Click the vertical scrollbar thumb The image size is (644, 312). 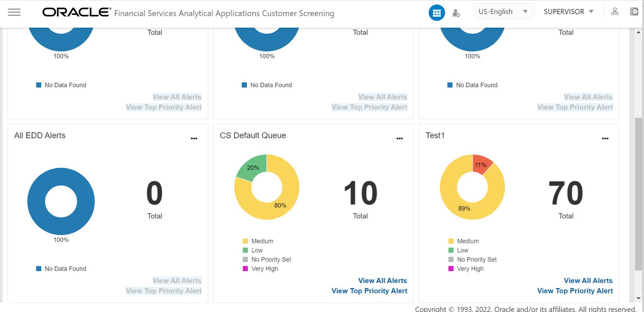point(638,194)
